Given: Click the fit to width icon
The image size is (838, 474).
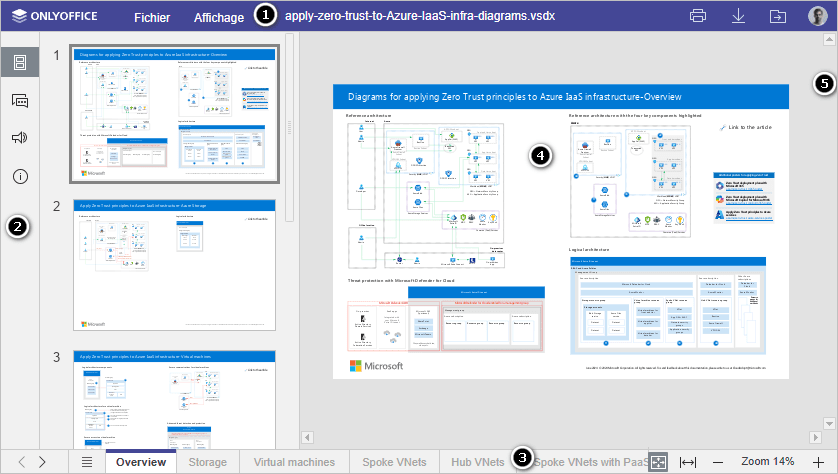Looking at the screenshot, I should pyautogui.click(x=688, y=462).
